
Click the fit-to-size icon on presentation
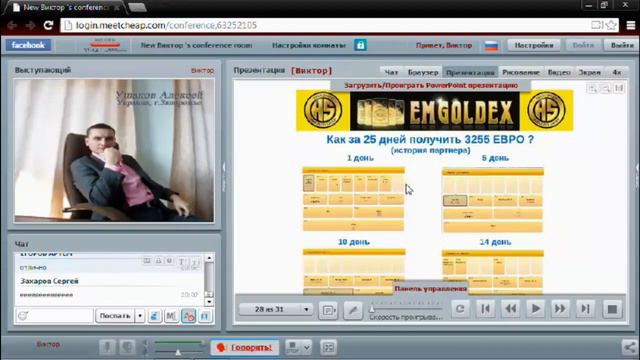point(619,88)
